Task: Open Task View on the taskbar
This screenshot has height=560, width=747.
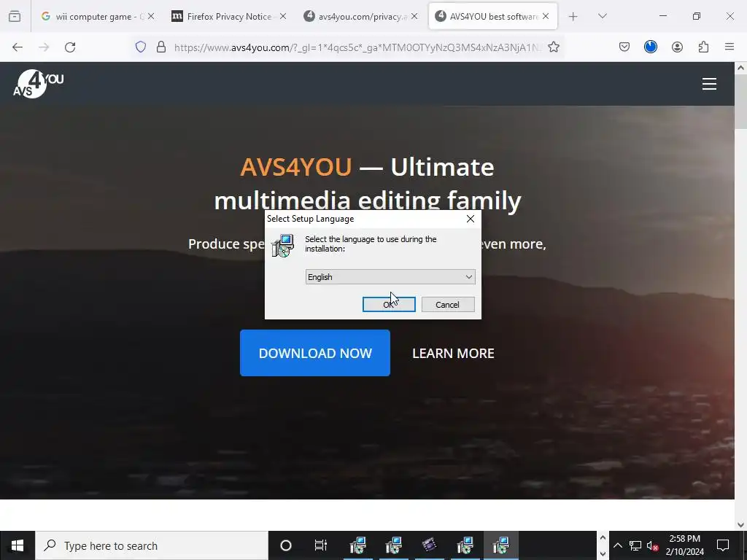Action: 321,545
